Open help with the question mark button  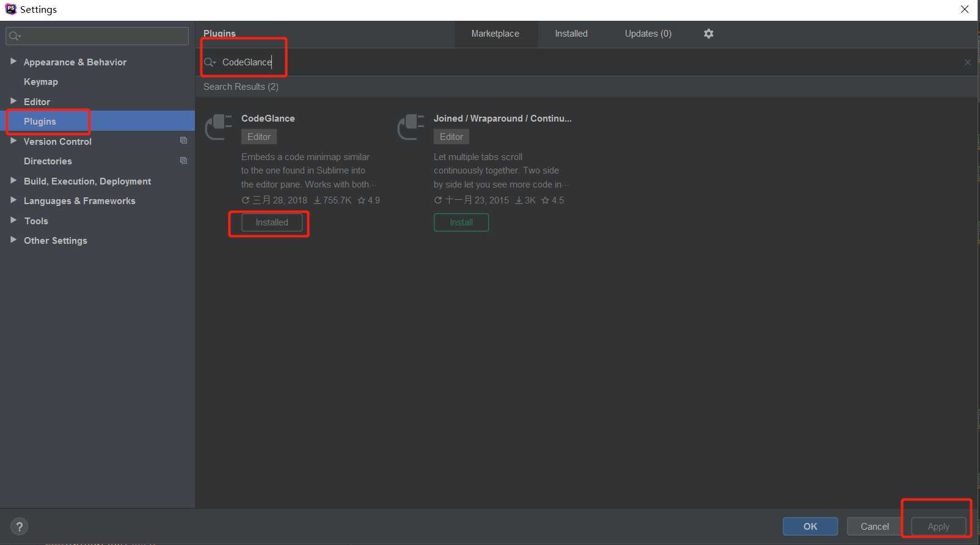[x=19, y=527]
